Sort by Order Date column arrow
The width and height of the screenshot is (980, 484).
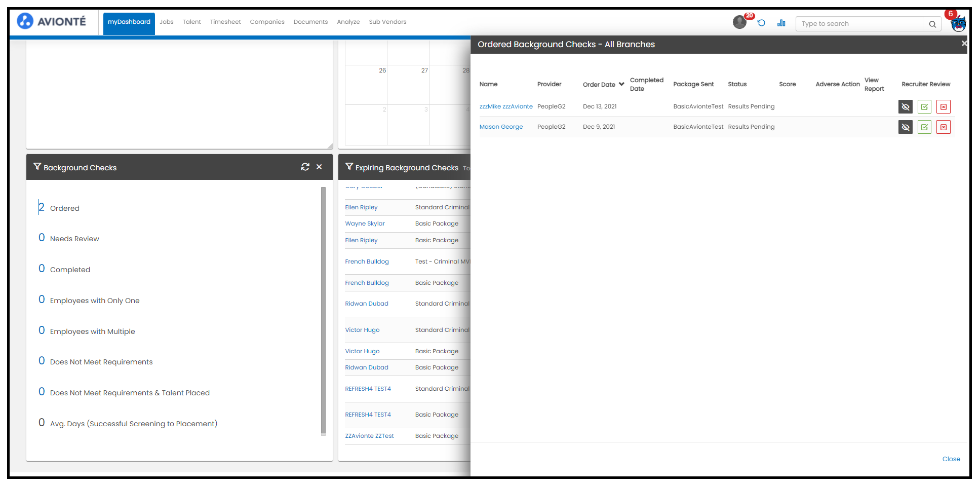pyautogui.click(x=621, y=84)
